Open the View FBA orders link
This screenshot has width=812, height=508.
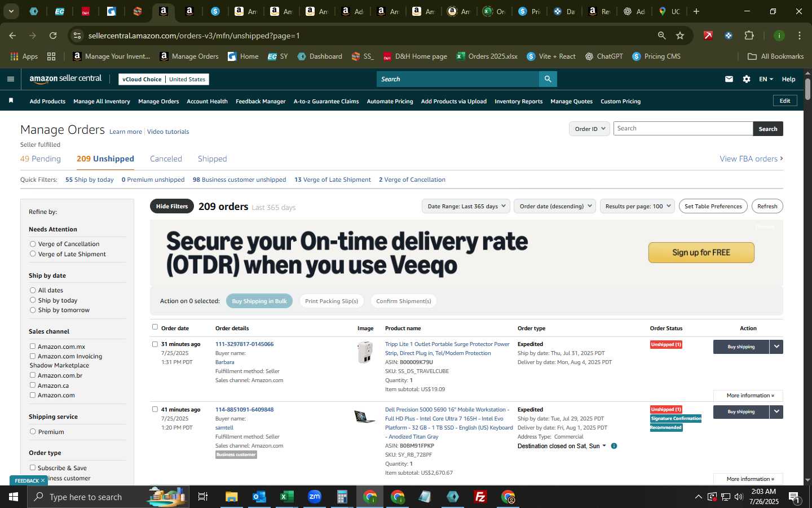click(751, 159)
